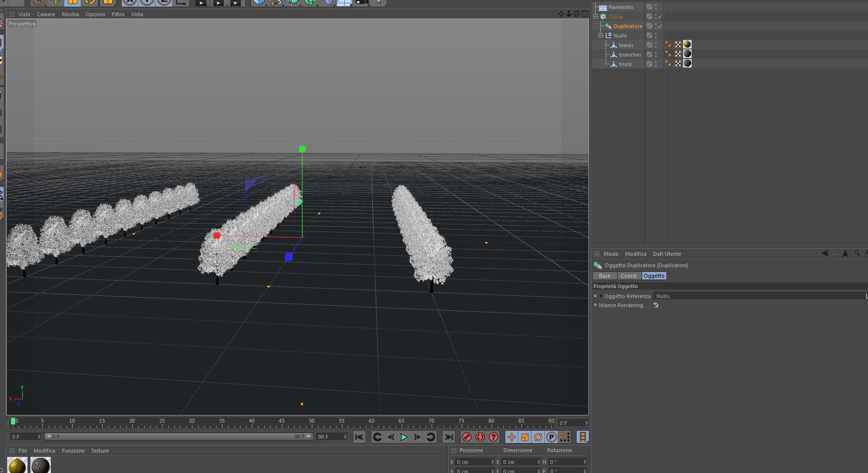Viewport: 868px width, 473px height.
Task: Toggle the green enable check for Duplicatore
Action: pyautogui.click(x=660, y=26)
